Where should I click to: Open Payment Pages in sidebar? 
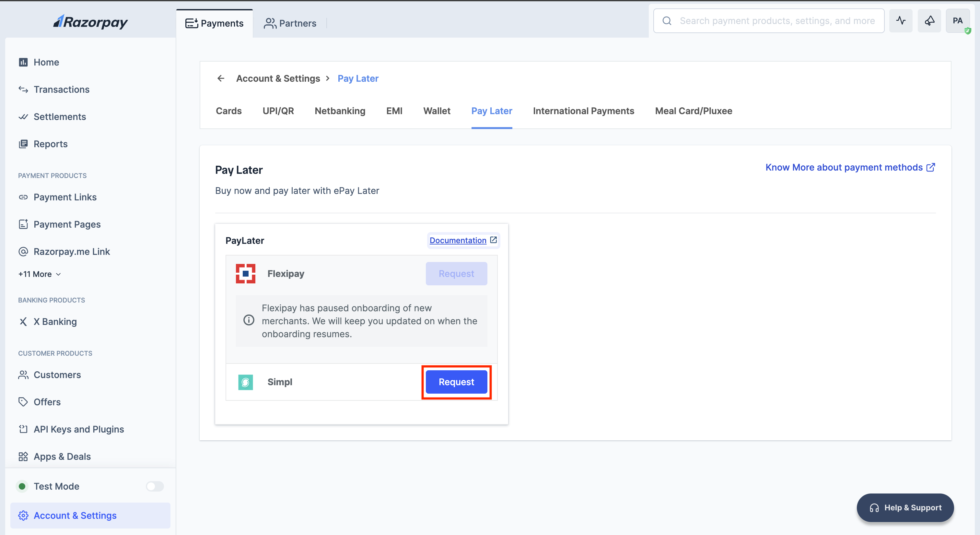coord(59,224)
